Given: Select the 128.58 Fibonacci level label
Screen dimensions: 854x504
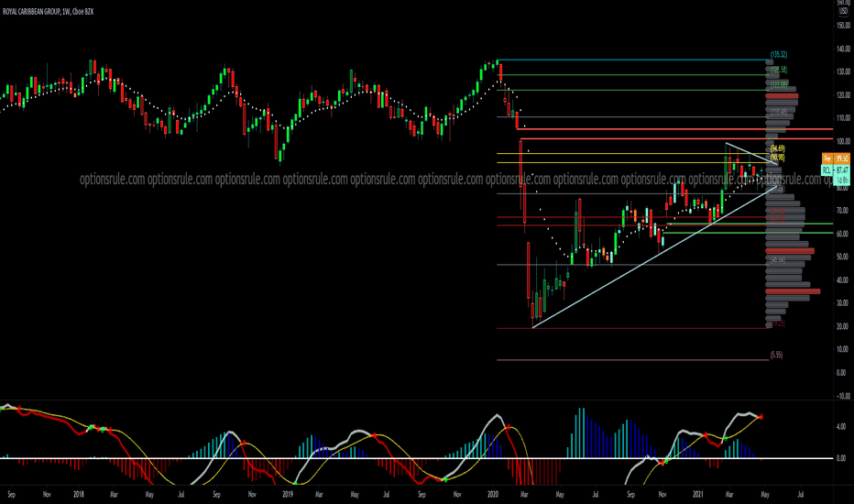Looking at the screenshot, I should [778, 70].
